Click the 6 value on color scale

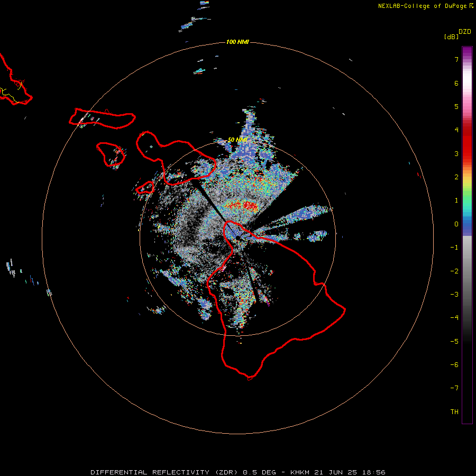pyautogui.click(x=456, y=83)
